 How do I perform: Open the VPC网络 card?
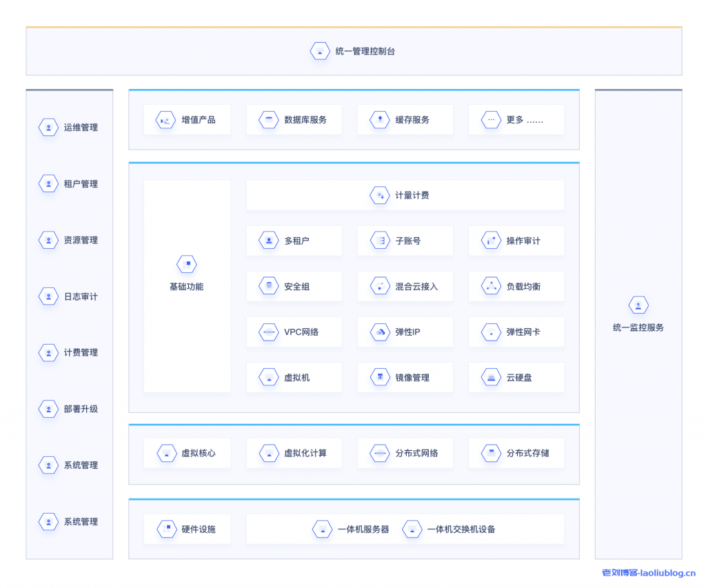294,332
